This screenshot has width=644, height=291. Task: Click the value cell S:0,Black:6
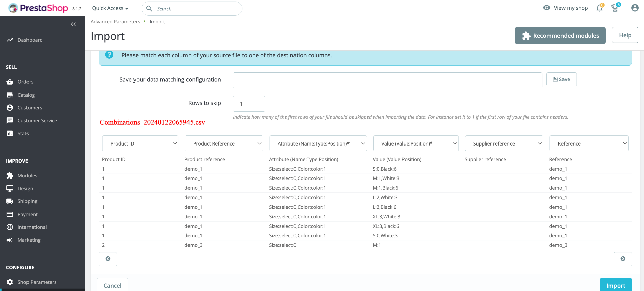coord(385,169)
